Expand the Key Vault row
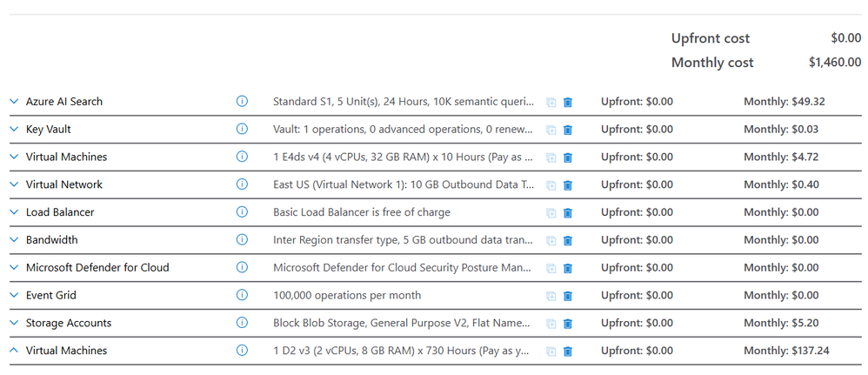 pyautogui.click(x=14, y=130)
